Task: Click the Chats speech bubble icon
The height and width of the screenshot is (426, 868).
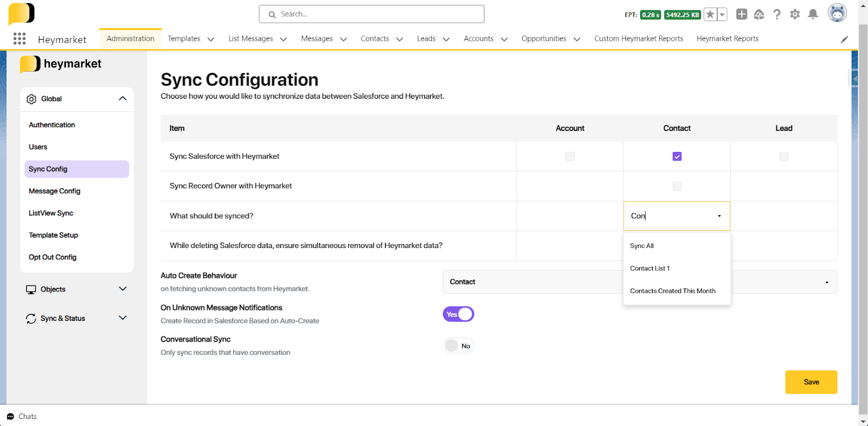Action: point(10,416)
